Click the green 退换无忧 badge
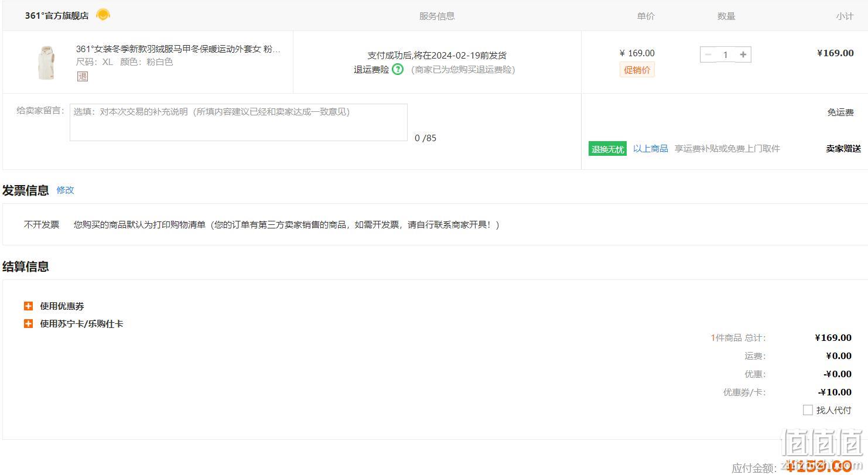 [x=607, y=149]
